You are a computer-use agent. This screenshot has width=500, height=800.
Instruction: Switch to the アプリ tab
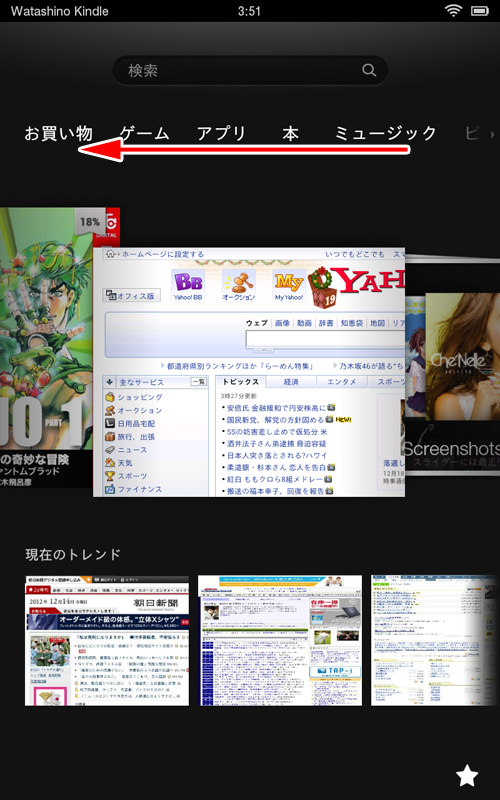tap(221, 133)
